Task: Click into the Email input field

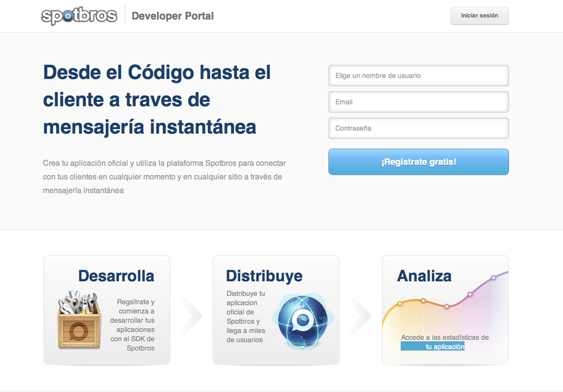Action: [x=418, y=102]
